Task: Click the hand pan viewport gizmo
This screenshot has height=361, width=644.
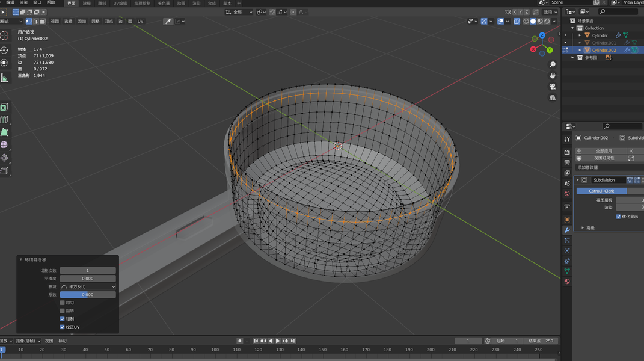Action: 553,76
